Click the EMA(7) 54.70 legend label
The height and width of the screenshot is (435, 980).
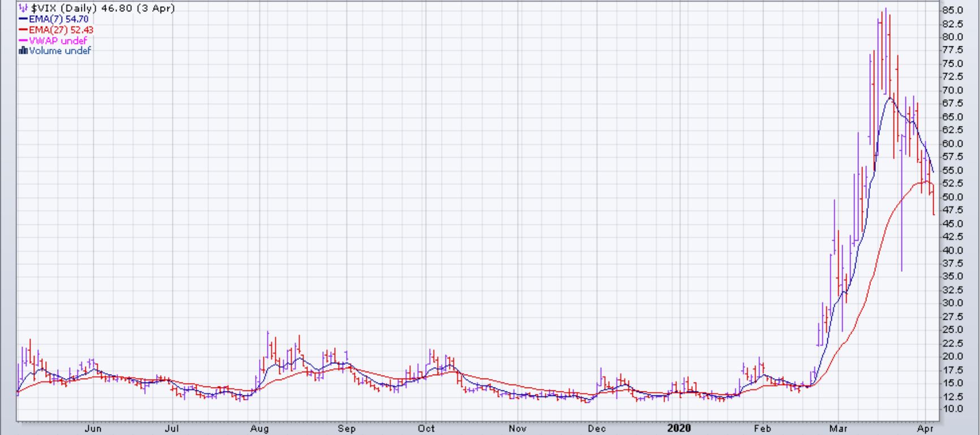58,19
